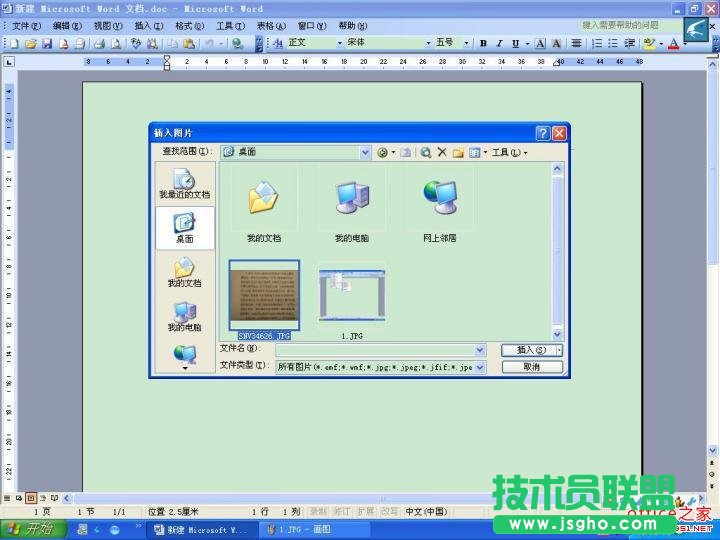The width and height of the screenshot is (720, 540).
Task: Click the Underline U icon
Action: pos(516,44)
